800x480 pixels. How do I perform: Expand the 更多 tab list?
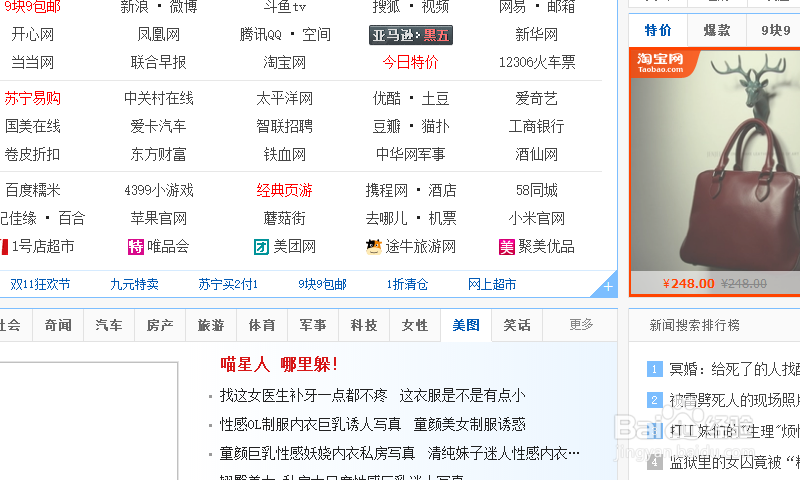point(581,324)
